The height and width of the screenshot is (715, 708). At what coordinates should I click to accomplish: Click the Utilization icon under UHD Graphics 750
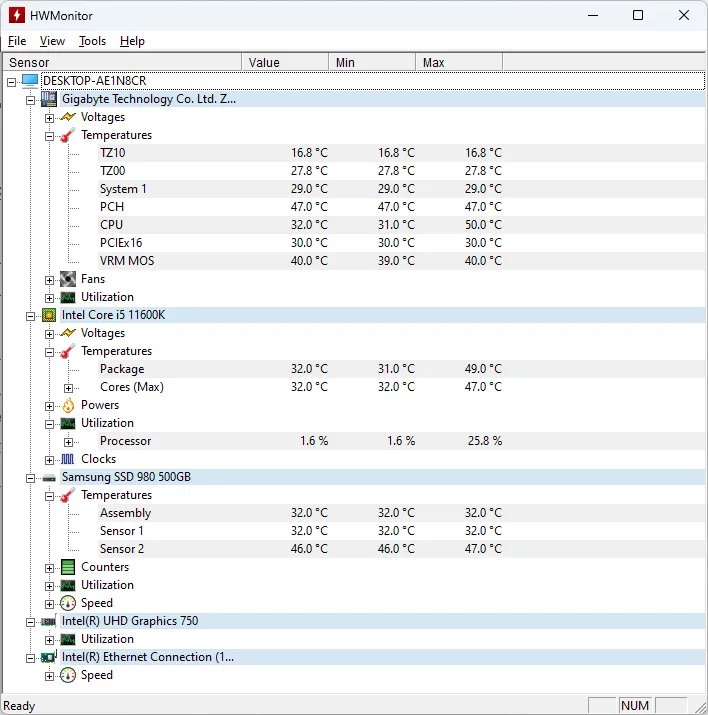(x=68, y=639)
